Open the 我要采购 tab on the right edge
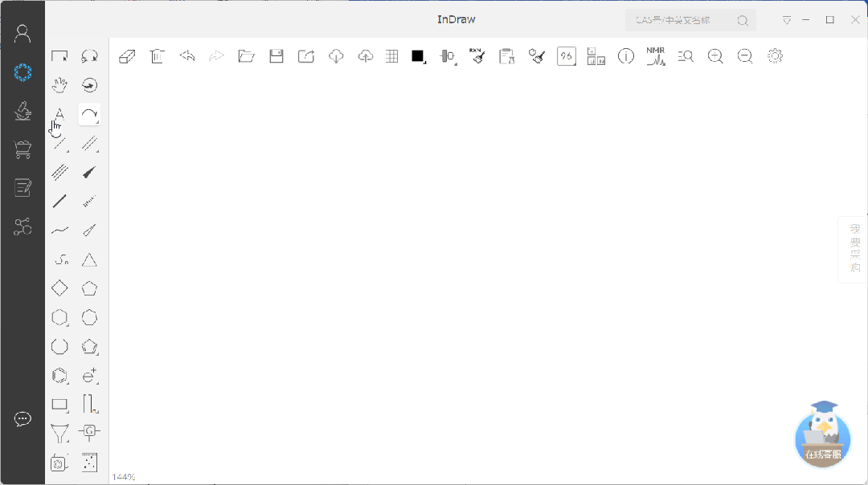This screenshot has height=485, width=868. coord(854,249)
